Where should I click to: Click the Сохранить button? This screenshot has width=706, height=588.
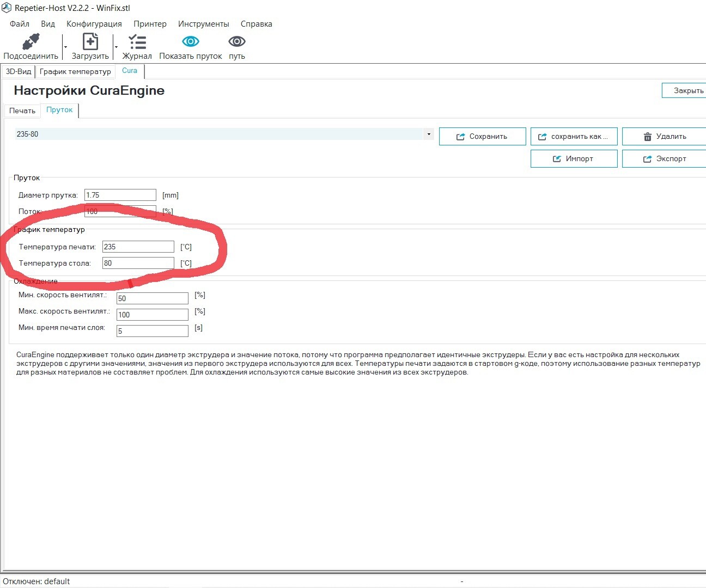[483, 137]
